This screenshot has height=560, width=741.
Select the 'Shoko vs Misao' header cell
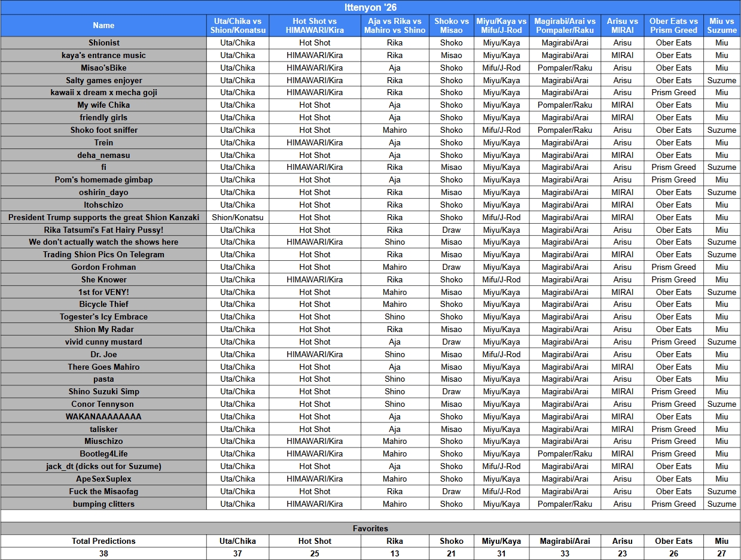(452, 25)
